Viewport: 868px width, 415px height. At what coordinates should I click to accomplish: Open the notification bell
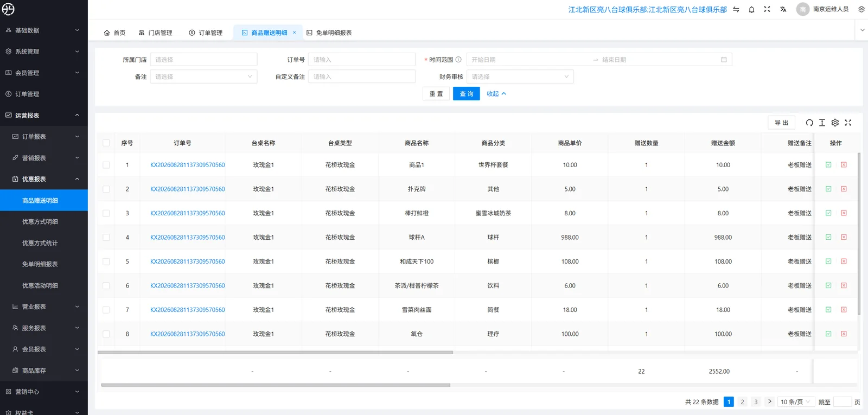point(751,9)
